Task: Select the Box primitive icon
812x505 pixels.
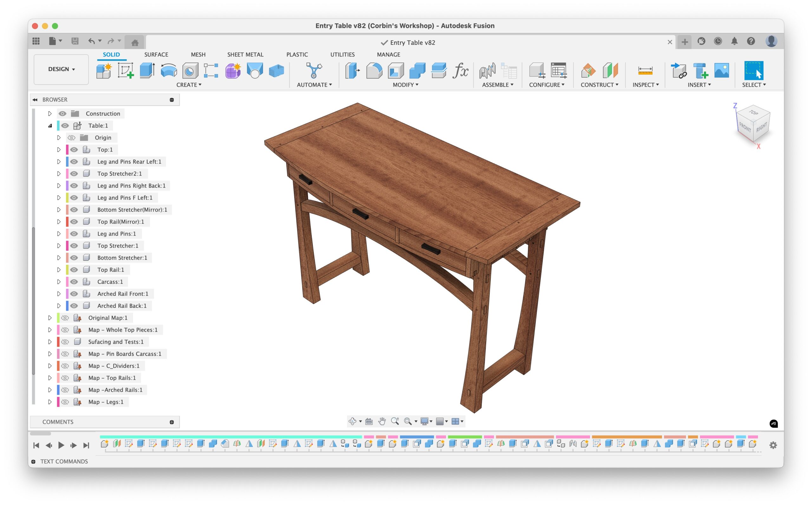Action: [x=276, y=71]
